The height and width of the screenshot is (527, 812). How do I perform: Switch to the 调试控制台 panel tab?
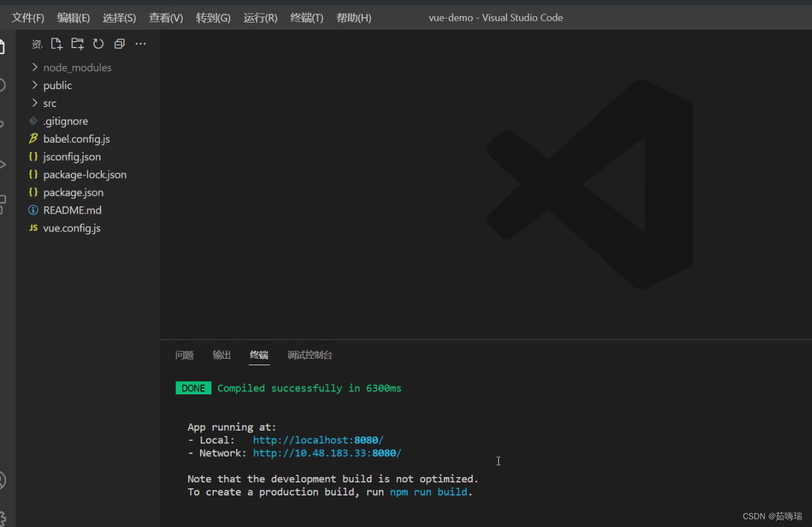click(310, 355)
